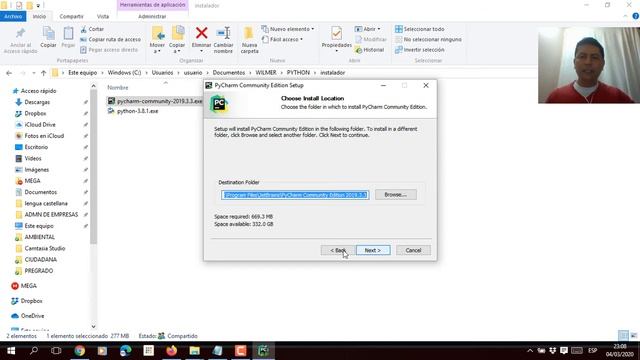Click Copiar ruta de acceso
The width and height of the screenshot is (640, 360).
click(110, 39)
